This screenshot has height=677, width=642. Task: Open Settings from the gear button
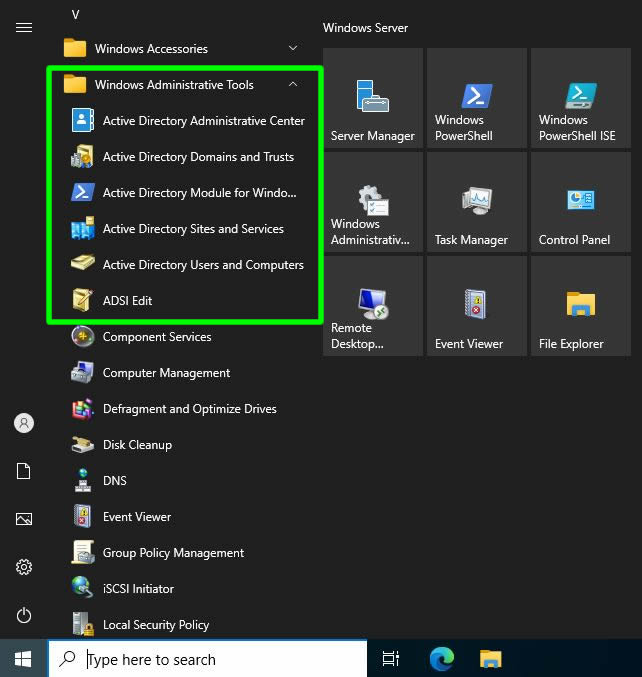(x=24, y=567)
